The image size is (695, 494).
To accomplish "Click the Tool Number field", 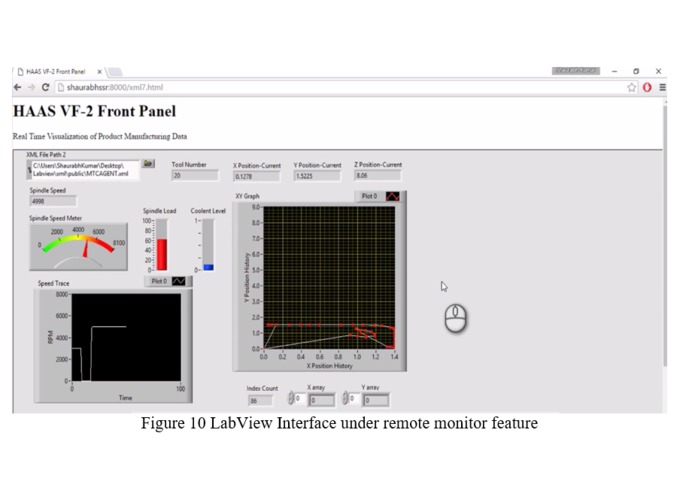I will pos(195,175).
